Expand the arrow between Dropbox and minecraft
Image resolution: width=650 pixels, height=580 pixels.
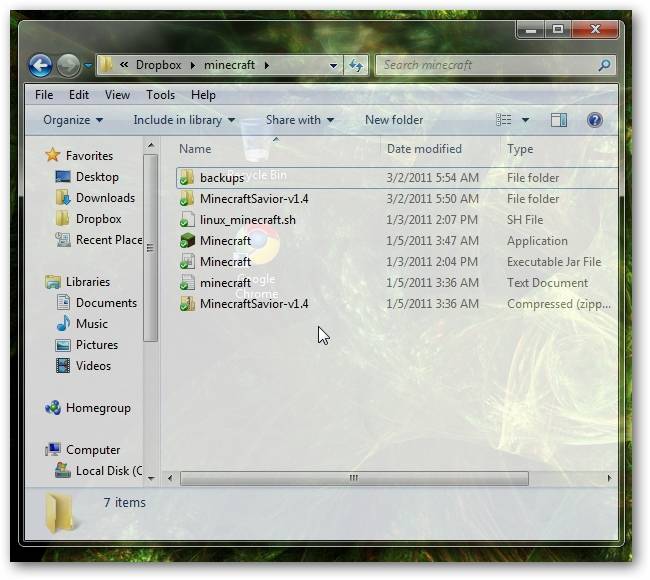(x=193, y=65)
